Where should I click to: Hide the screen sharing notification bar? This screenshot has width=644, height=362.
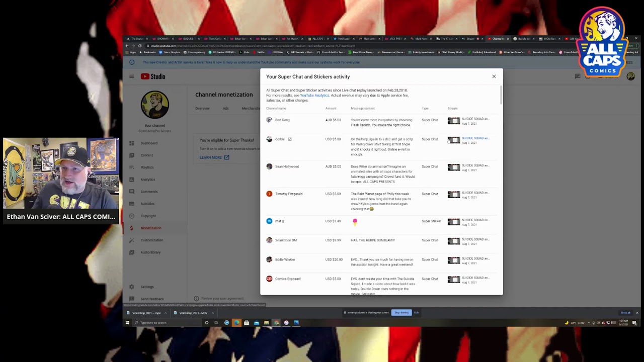tap(416, 313)
